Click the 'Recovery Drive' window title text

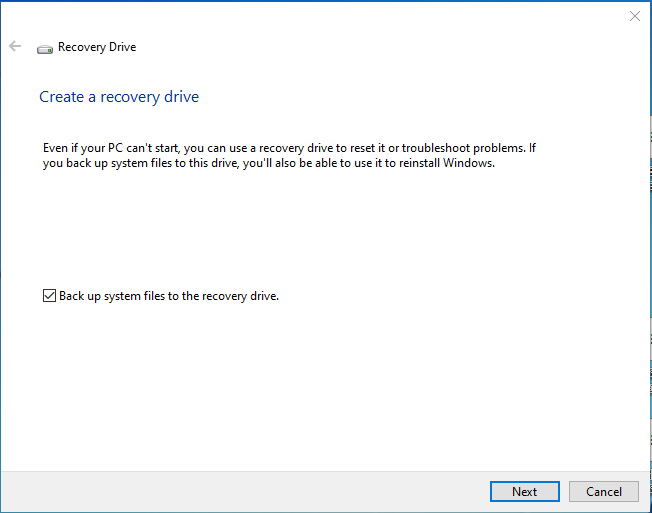coord(97,47)
